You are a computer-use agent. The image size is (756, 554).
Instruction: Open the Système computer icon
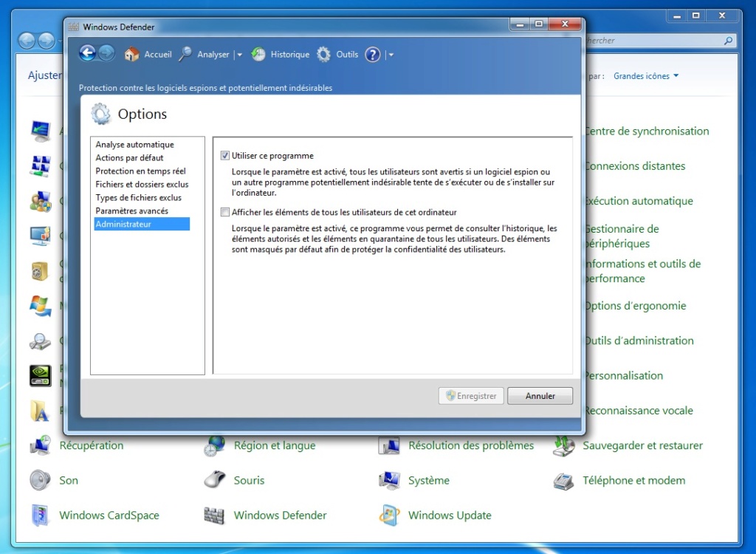point(389,480)
